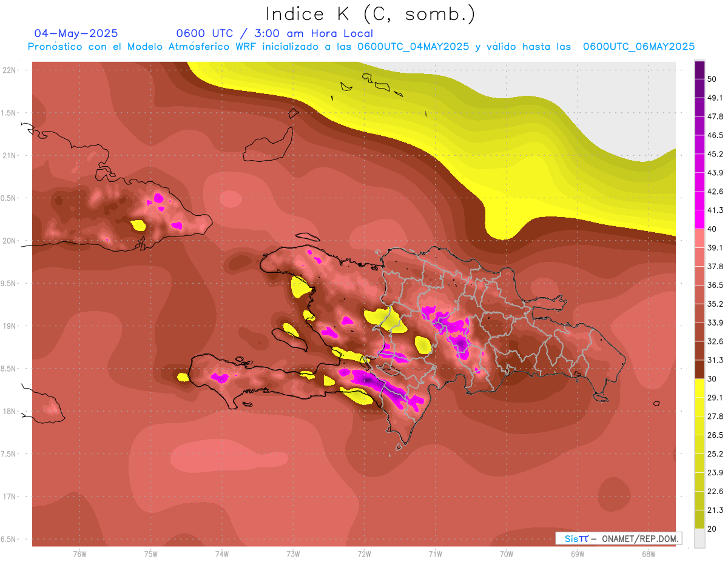
Task: Click the "73W" longitude label
Action: [293, 554]
